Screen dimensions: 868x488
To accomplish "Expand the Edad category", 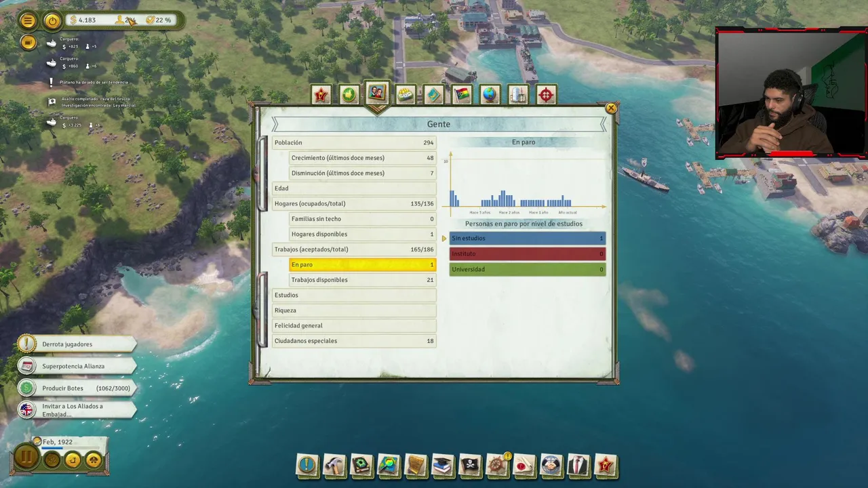I will point(354,188).
